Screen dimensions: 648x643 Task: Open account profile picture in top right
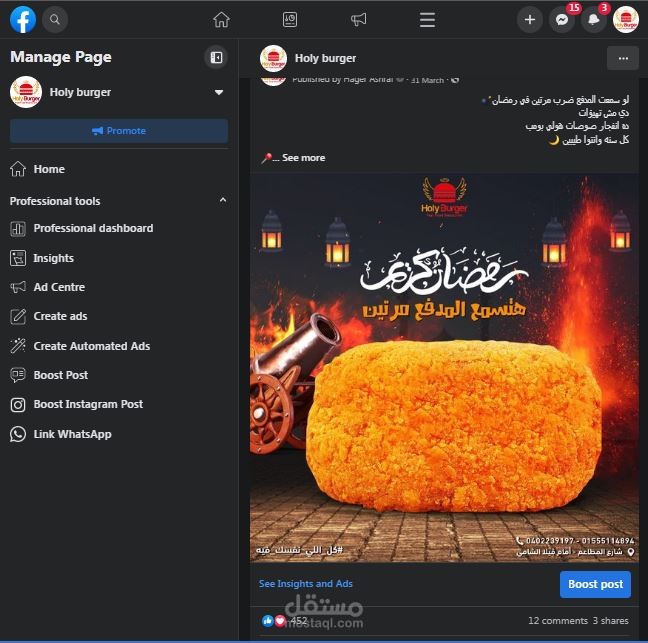(x=626, y=19)
